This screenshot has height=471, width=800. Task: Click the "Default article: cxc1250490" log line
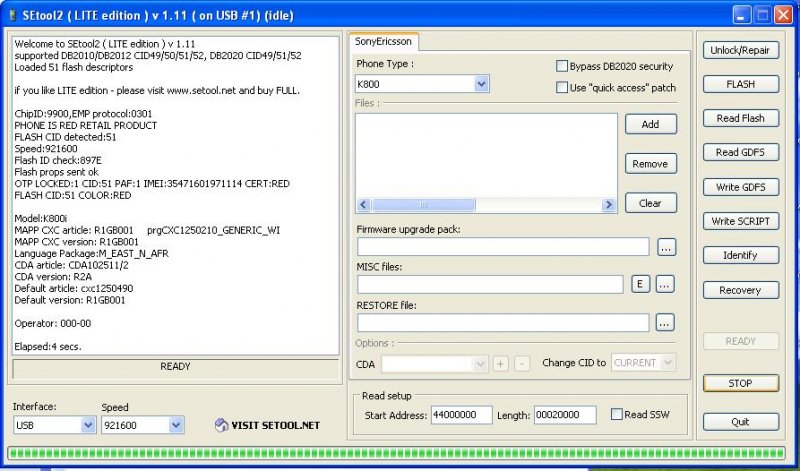pyautogui.click(x=73, y=288)
